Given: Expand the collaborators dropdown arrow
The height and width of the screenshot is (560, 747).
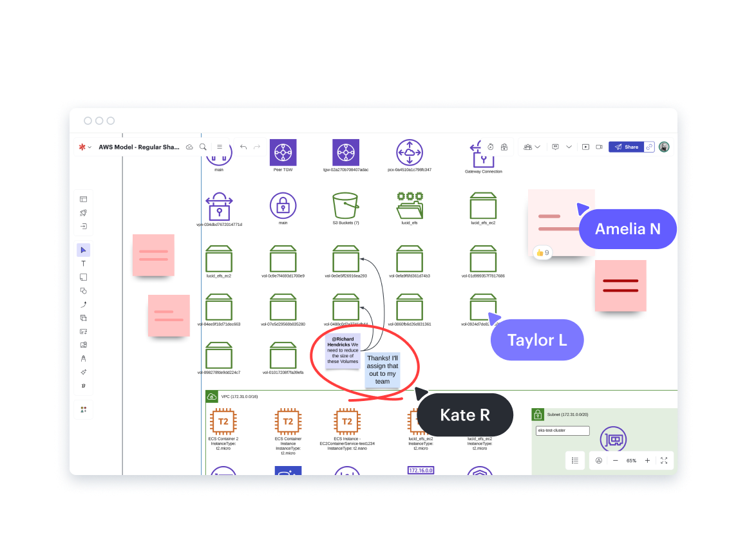Looking at the screenshot, I should [x=538, y=147].
